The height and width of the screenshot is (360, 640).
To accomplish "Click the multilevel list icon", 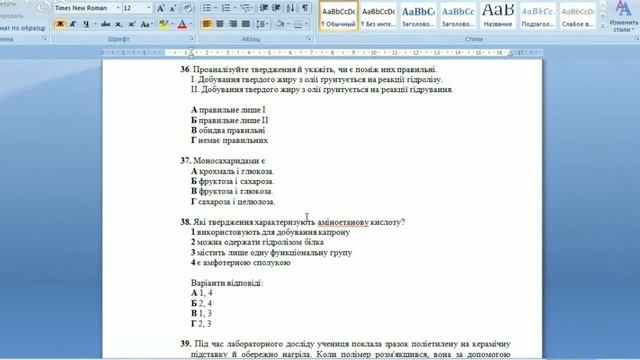I will (x=245, y=8).
